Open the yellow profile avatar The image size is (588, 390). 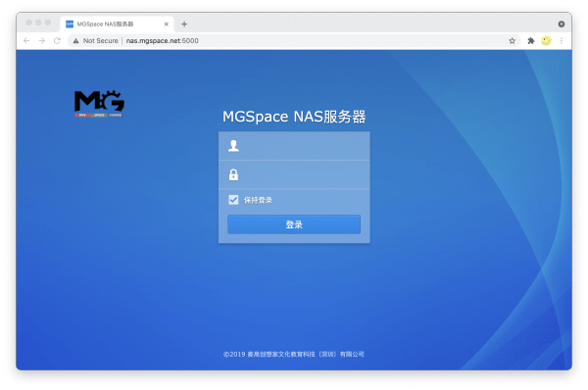[x=547, y=40]
